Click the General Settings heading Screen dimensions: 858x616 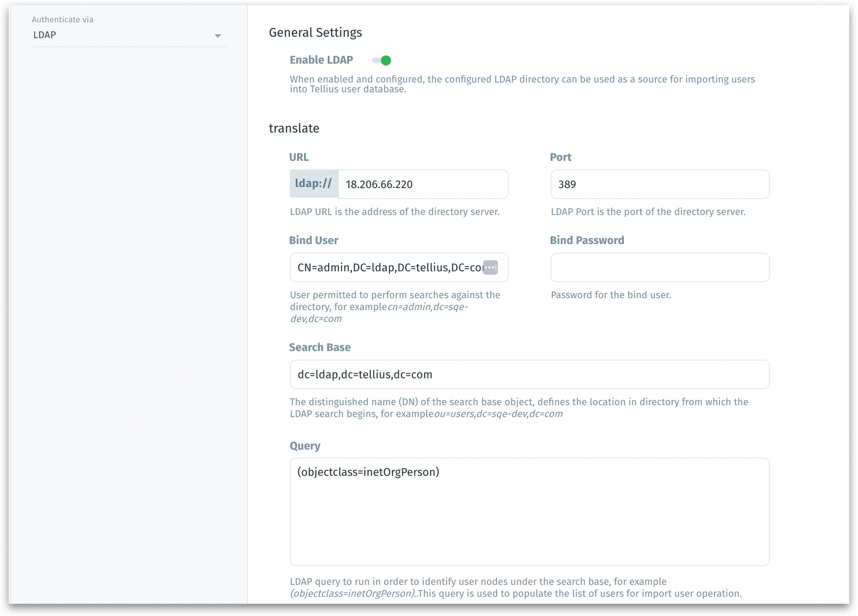[315, 32]
